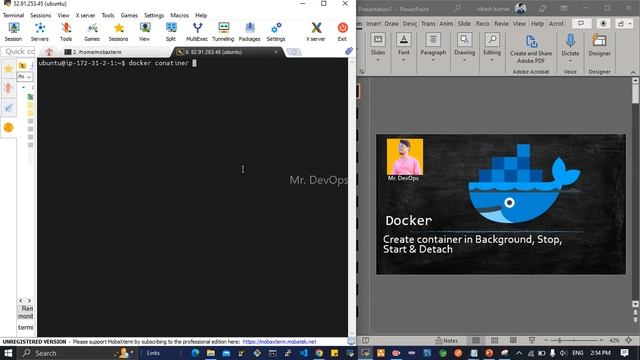This screenshot has height=360, width=640.
Task: Open the Tunneling icon
Action: click(x=223, y=32)
